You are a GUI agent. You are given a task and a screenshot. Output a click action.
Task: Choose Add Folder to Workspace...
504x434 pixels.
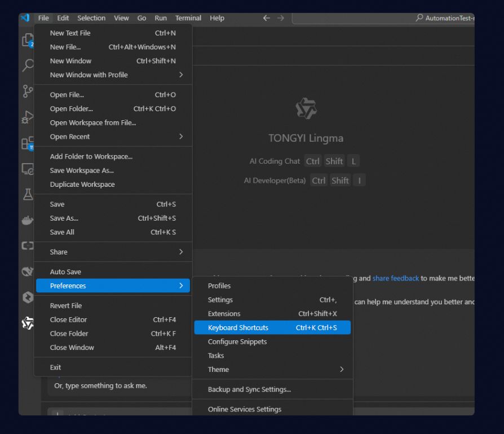coord(113,156)
